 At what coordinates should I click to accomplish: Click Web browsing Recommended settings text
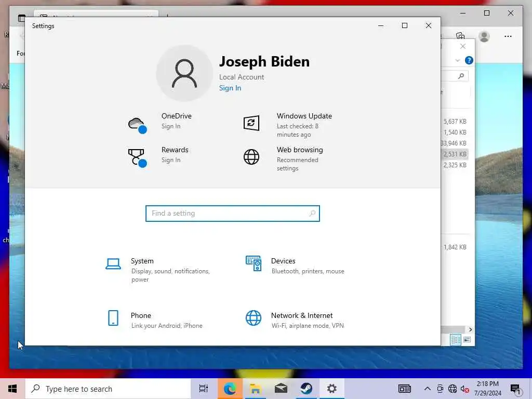point(298,164)
